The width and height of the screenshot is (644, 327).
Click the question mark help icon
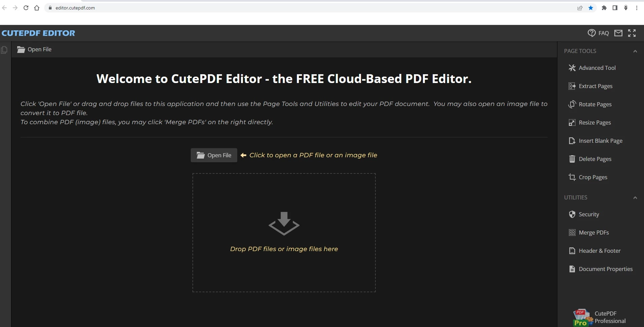[x=591, y=33]
